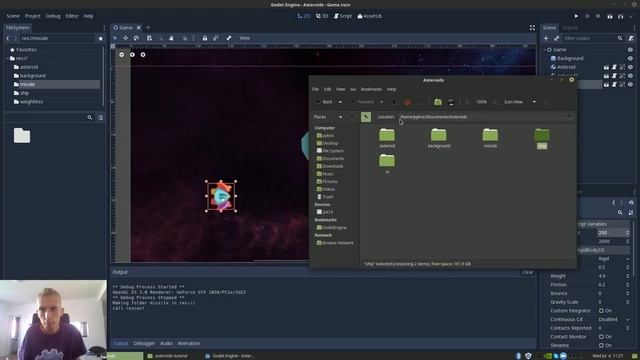Switch to the Import dock tab
The width and height of the screenshot is (640, 360).
[570, 28]
